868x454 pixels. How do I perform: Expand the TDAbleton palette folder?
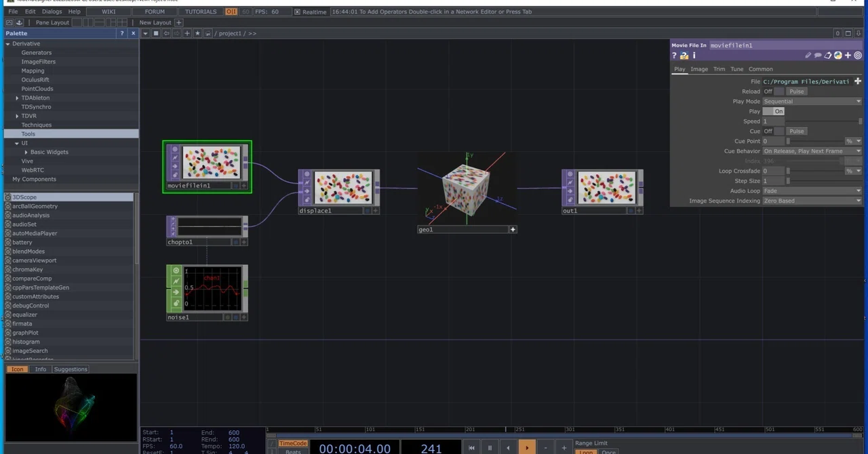click(x=17, y=98)
